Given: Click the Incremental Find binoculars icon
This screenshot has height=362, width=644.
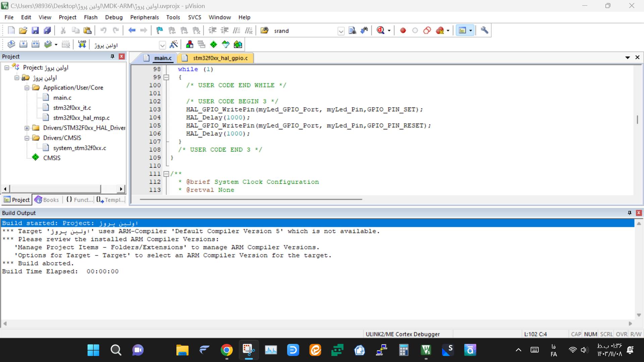Looking at the screenshot, I should pyautogui.click(x=364, y=31).
